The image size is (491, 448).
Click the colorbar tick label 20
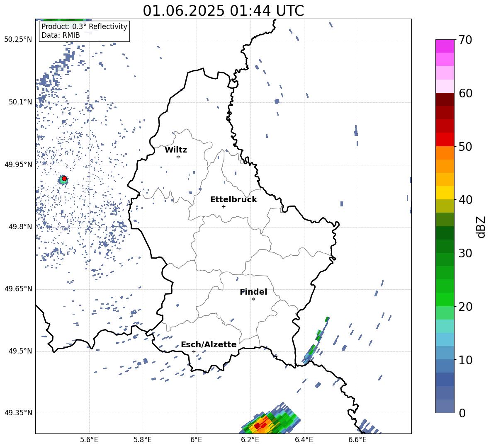pos(465,306)
